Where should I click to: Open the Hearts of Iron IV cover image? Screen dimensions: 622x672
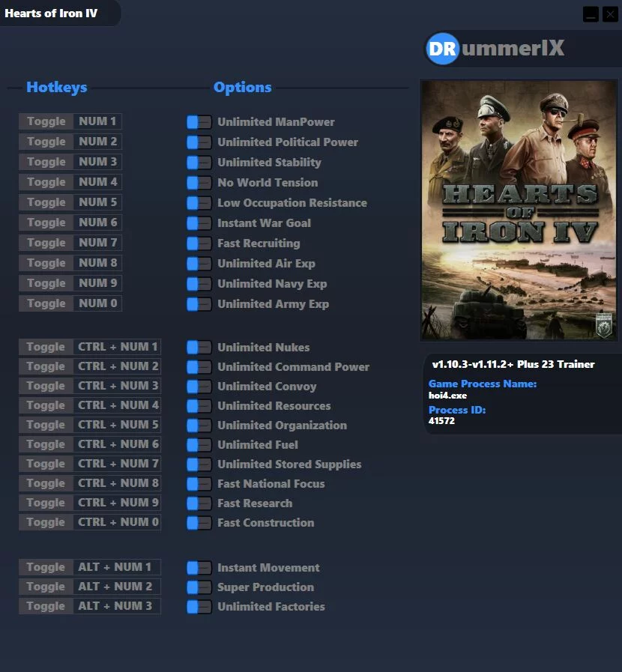tap(519, 211)
